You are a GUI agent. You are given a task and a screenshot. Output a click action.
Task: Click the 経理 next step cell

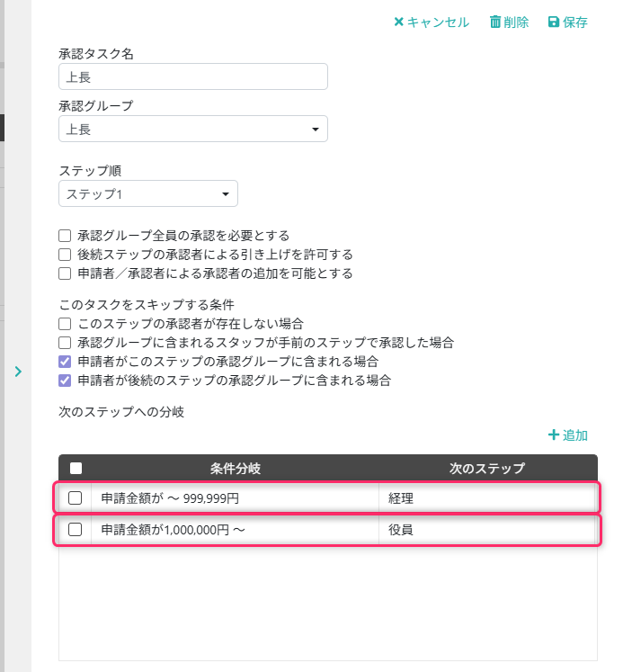coord(485,497)
